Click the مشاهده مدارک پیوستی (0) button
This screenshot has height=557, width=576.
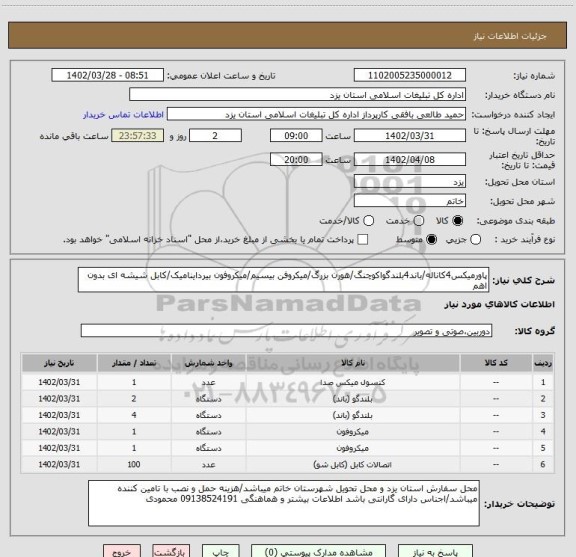(318, 552)
